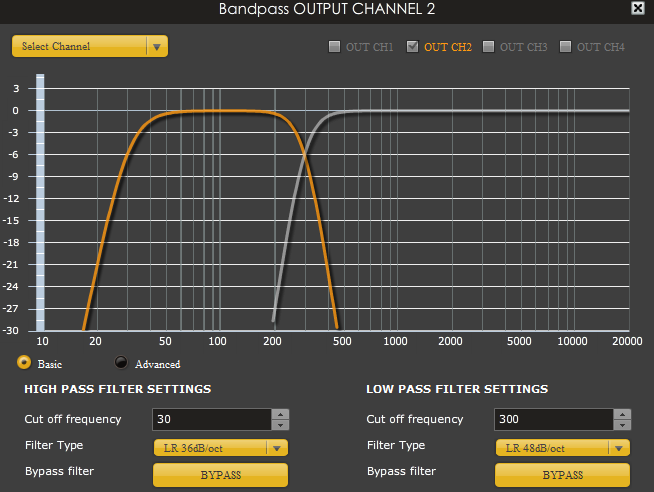The width and height of the screenshot is (654, 492).
Task: Enable the OUT CH4 checkbox
Action: coord(565,46)
